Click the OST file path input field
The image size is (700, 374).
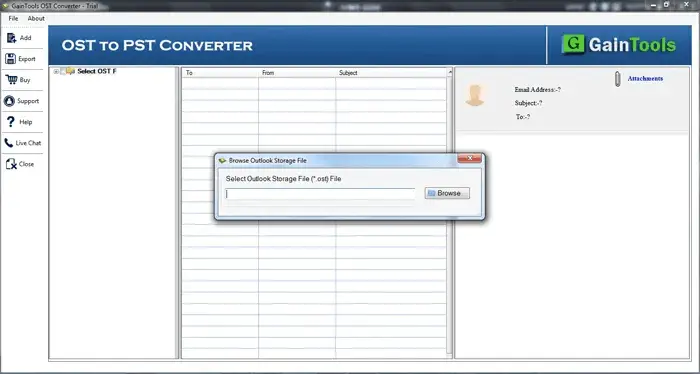click(320, 194)
